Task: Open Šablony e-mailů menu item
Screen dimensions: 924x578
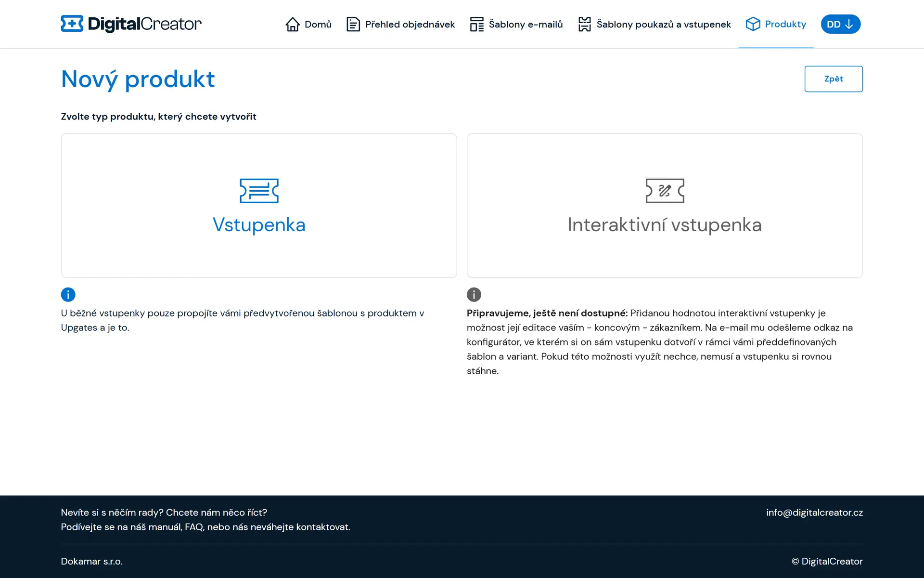Action: coord(516,24)
